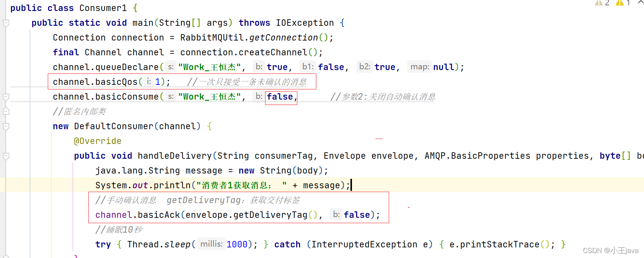
Task: Collapse the basicConsume statement fold marker
Action: 6,97
